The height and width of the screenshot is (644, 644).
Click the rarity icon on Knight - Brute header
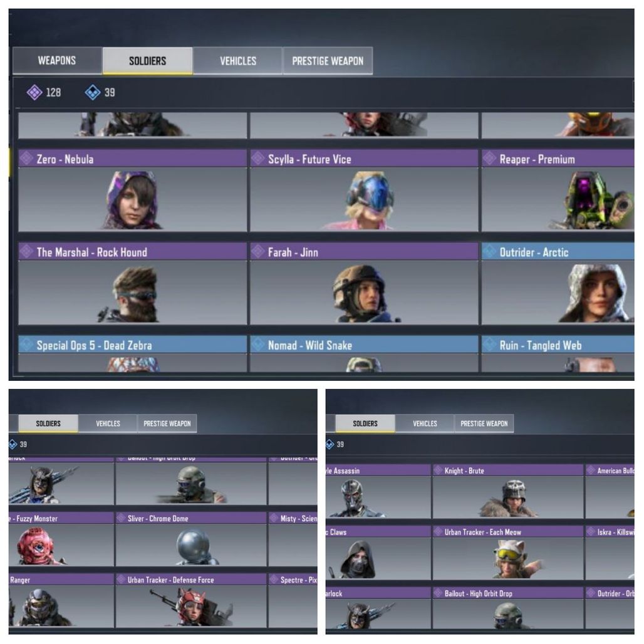coord(439,470)
